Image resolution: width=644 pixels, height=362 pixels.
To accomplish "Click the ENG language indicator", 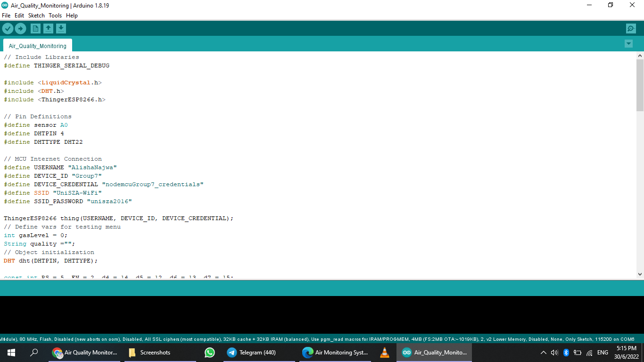I will [603, 353].
